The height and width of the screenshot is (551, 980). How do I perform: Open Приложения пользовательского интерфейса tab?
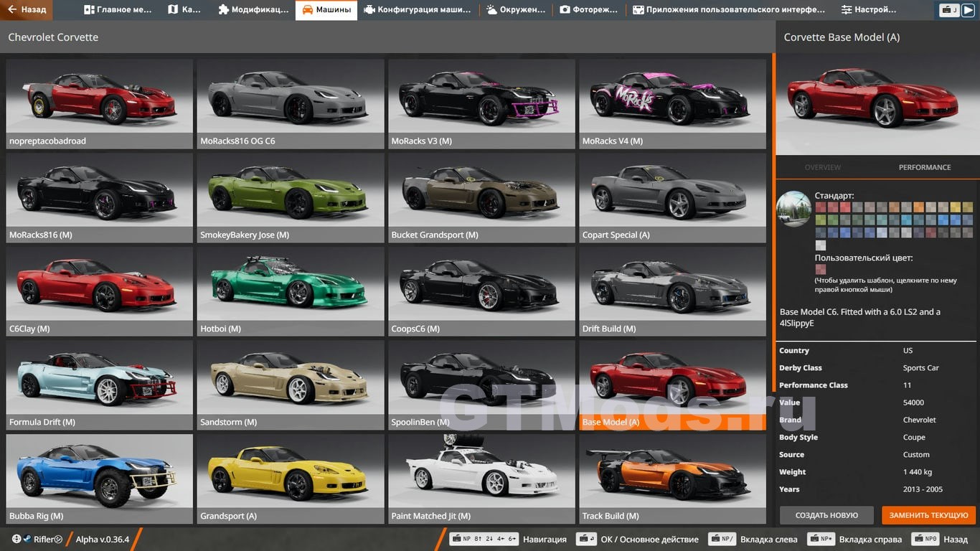[730, 10]
